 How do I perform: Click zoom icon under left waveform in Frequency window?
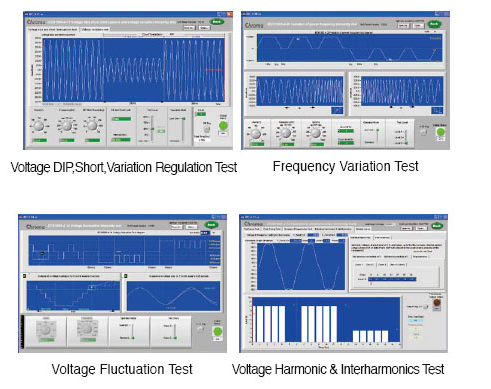pyautogui.click(x=337, y=110)
